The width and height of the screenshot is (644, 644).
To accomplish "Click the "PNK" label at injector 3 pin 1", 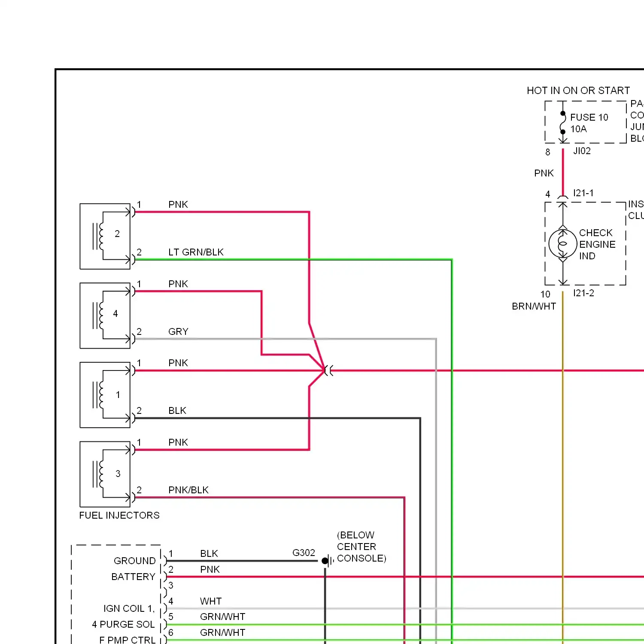I will pyautogui.click(x=178, y=442).
